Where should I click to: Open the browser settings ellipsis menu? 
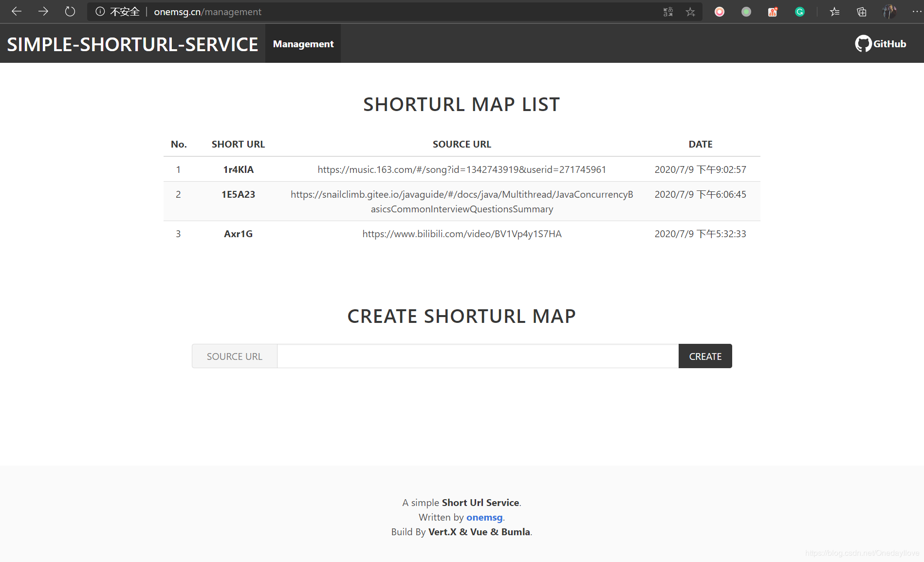[916, 12]
